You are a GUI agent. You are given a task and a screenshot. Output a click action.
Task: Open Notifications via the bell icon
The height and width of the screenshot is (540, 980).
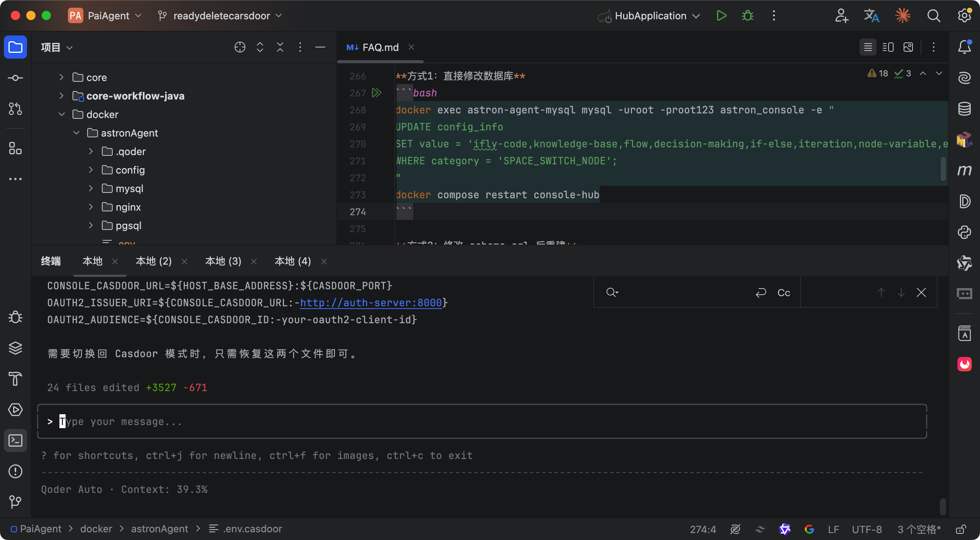click(x=964, y=47)
